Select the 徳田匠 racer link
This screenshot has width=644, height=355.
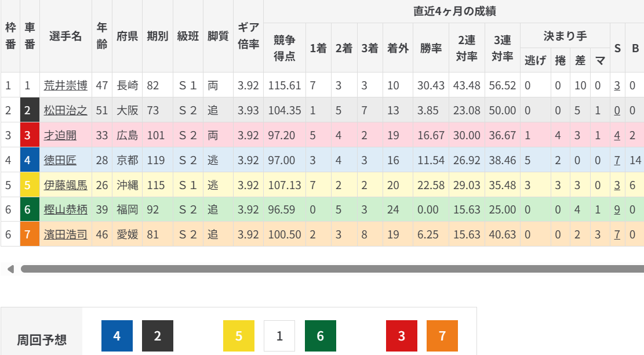click(60, 160)
